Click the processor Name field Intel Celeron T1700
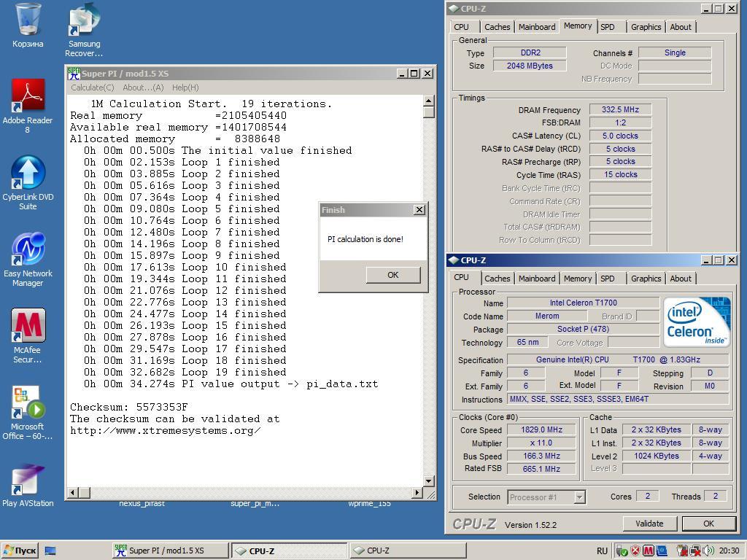Viewport: 747px width, 560px height. (583, 303)
